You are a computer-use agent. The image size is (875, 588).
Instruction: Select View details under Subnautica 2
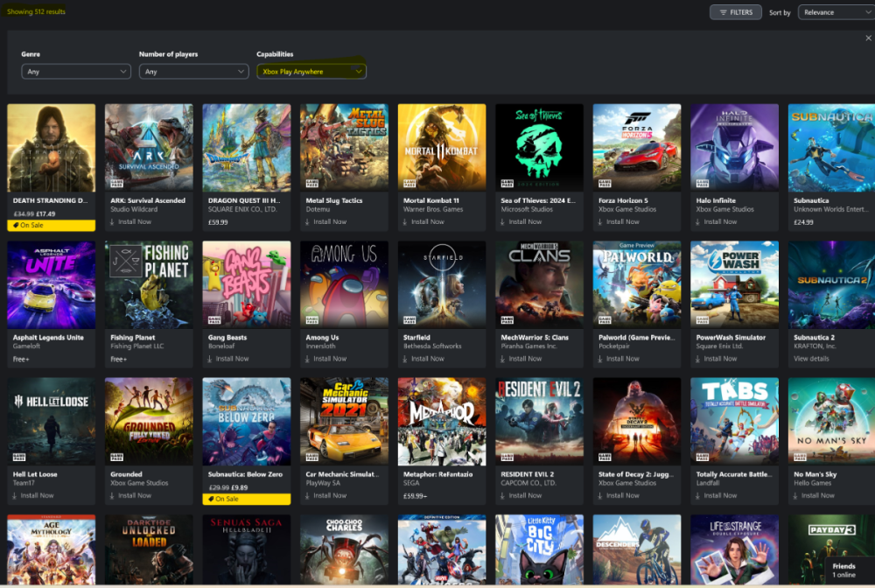tap(811, 359)
